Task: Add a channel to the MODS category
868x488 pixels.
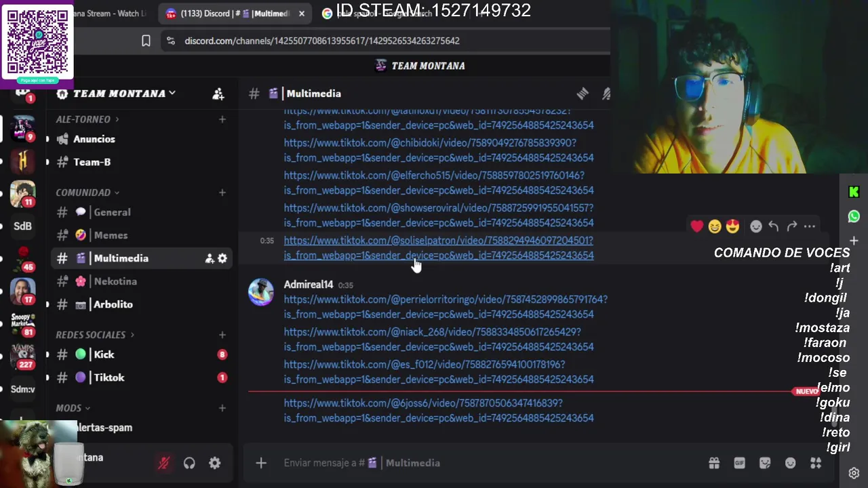Action: (222, 408)
